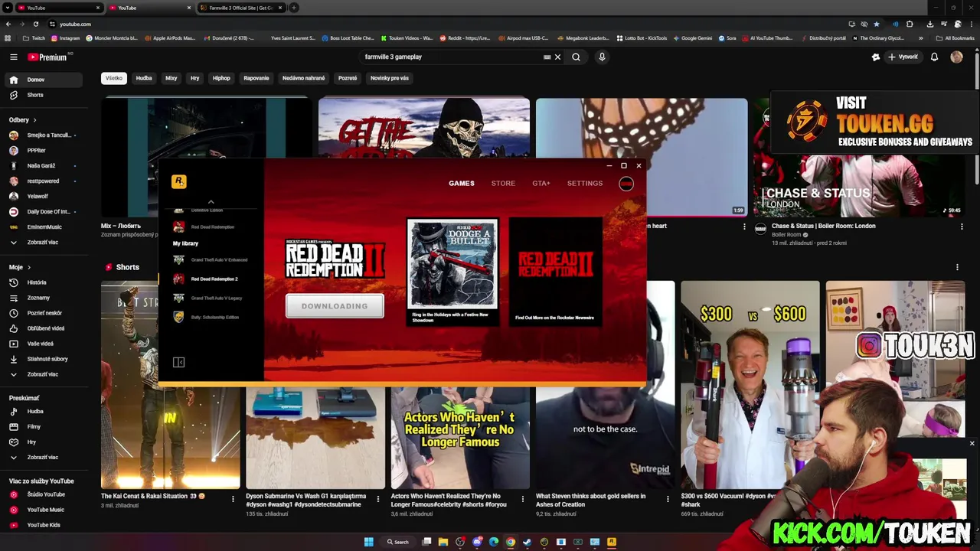Click the DOWNLOADING button
The image size is (980, 551).
(335, 306)
